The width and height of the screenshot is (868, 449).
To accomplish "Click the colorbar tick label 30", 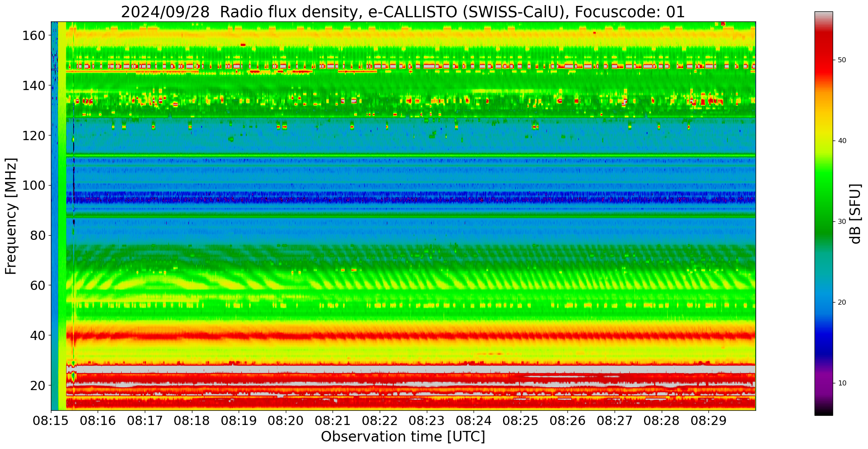I will coord(842,222).
